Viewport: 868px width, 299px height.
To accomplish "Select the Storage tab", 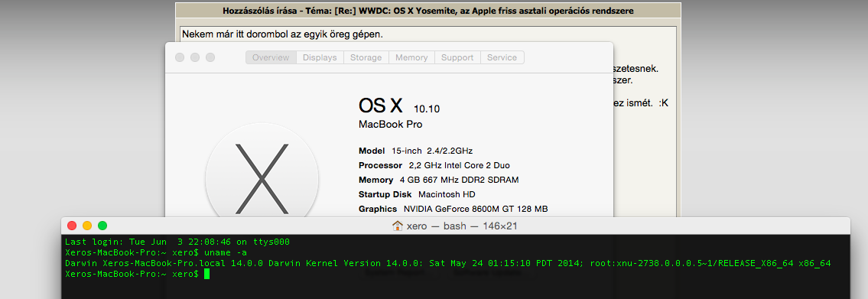I will (x=366, y=57).
